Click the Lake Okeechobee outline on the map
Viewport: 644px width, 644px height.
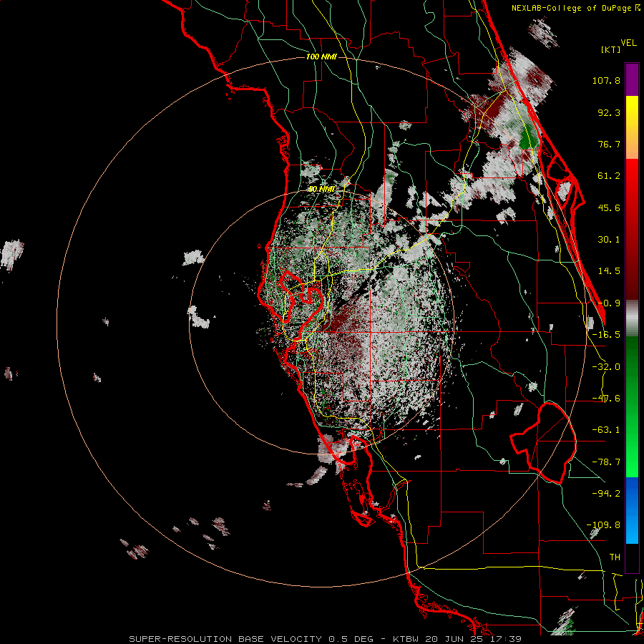543,443
